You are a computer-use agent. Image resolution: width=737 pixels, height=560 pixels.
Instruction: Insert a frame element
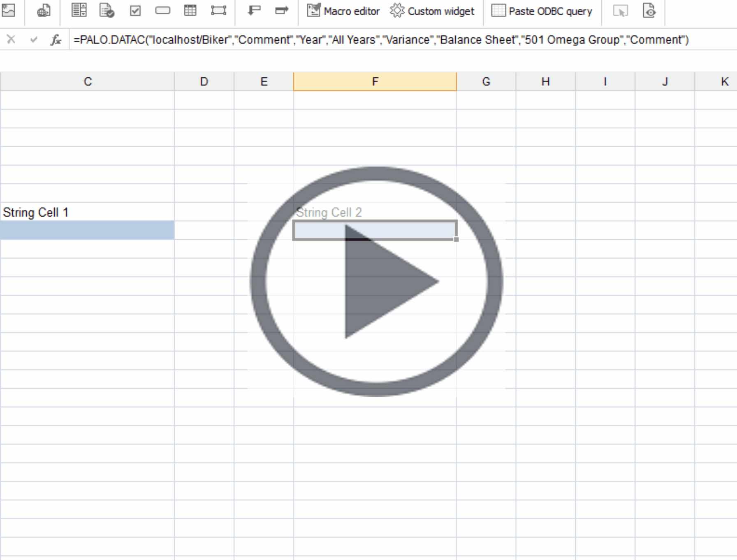219,11
